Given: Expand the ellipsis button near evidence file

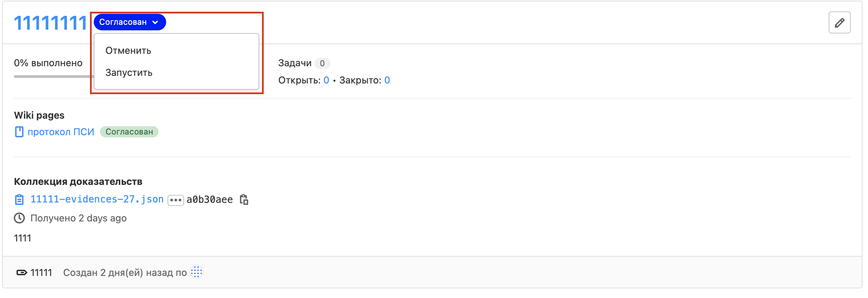Looking at the screenshot, I should 175,200.
